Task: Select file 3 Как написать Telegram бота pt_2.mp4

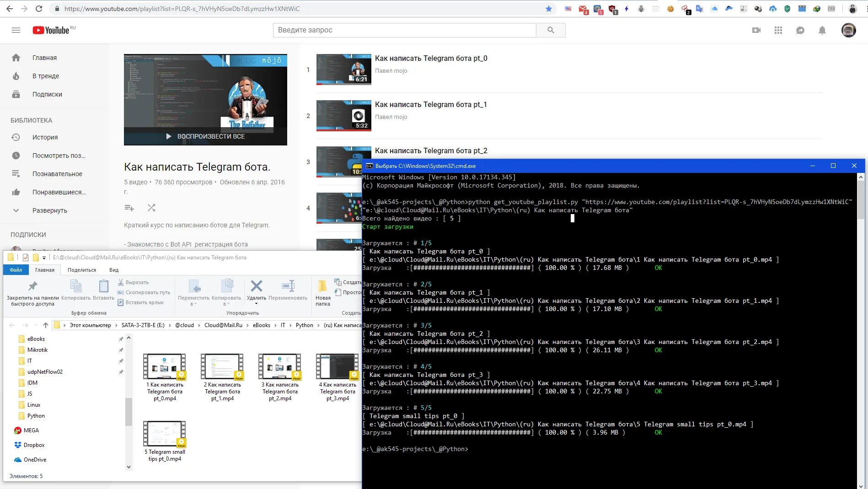Action: pyautogui.click(x=280, y=378)
